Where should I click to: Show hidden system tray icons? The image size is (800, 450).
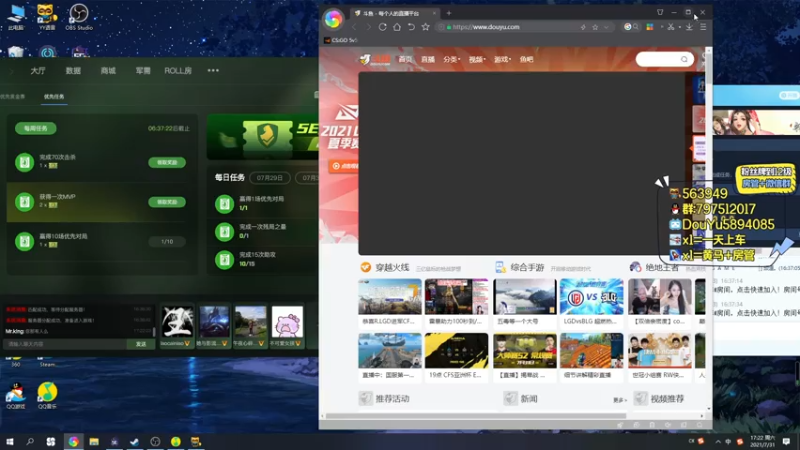718,441
